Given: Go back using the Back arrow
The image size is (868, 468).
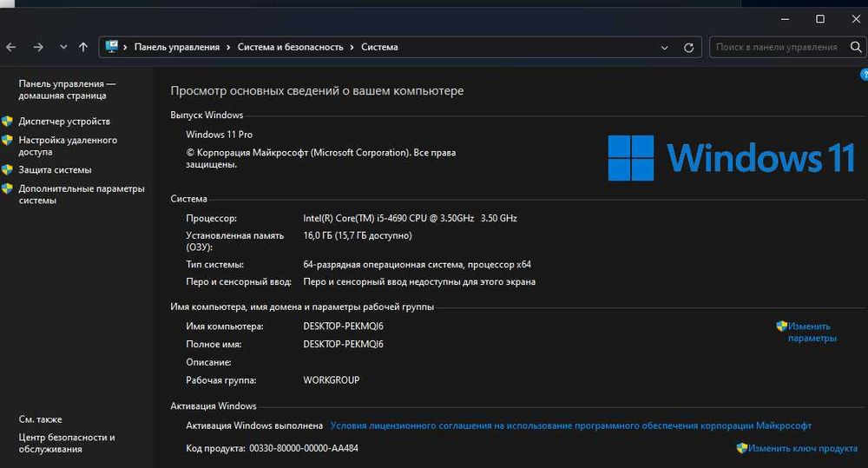Looking at the screenshot, I should click(x=11, y=48).
